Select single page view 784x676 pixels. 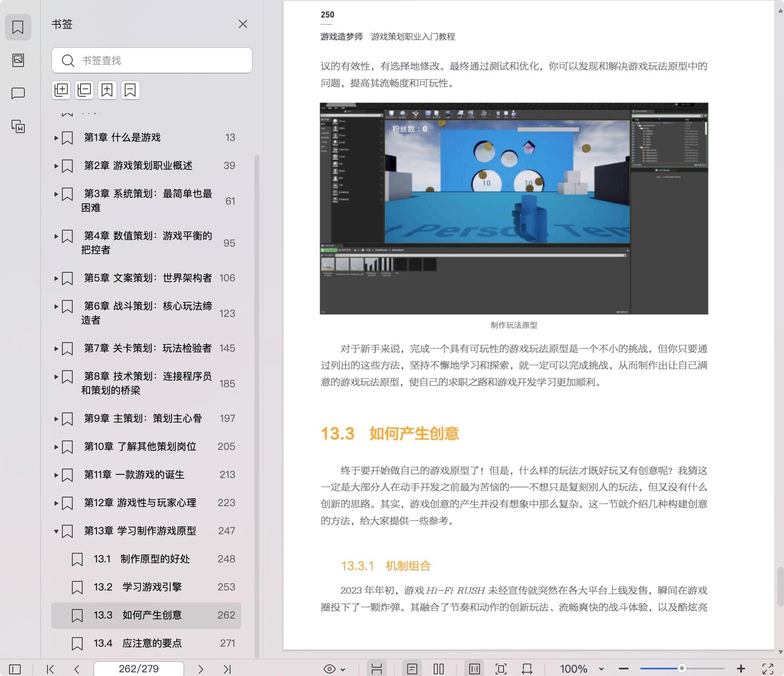[412, 669]
